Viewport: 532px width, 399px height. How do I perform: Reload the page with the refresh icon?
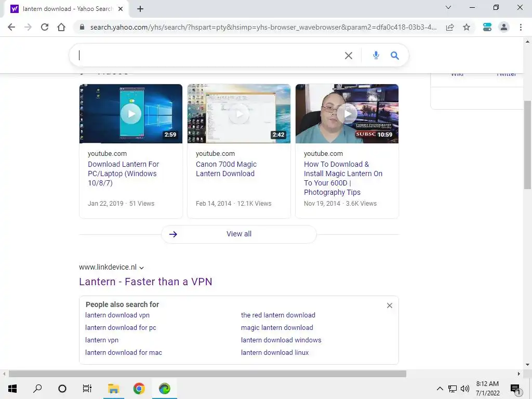pos(45,27)
